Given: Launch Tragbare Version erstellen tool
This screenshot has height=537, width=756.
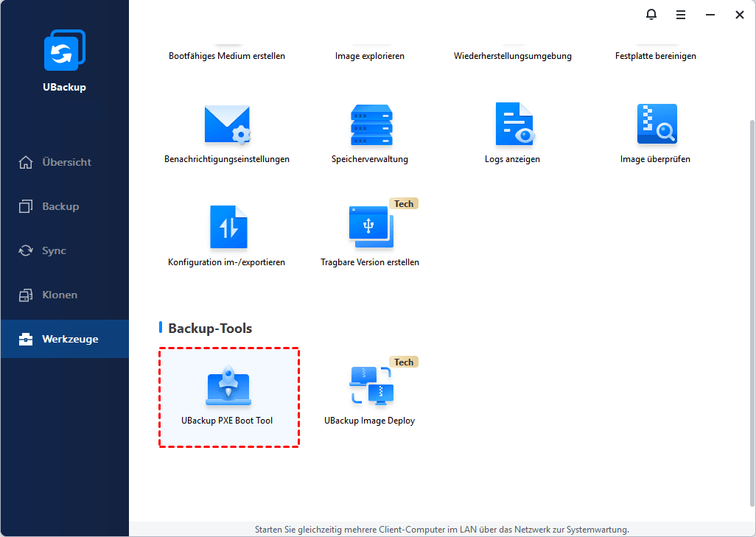Looking at the screenshot, I should click(x=371, y=228).
